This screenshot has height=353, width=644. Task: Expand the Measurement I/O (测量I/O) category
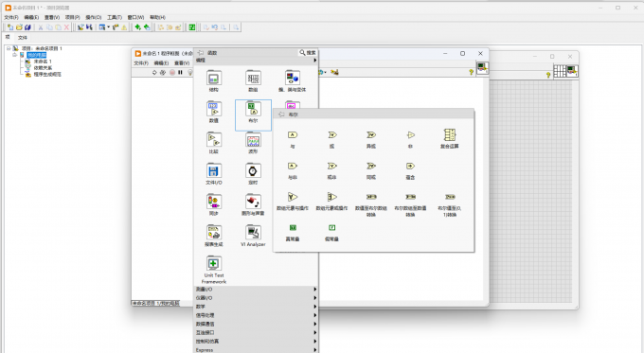(x=257, y=290)
